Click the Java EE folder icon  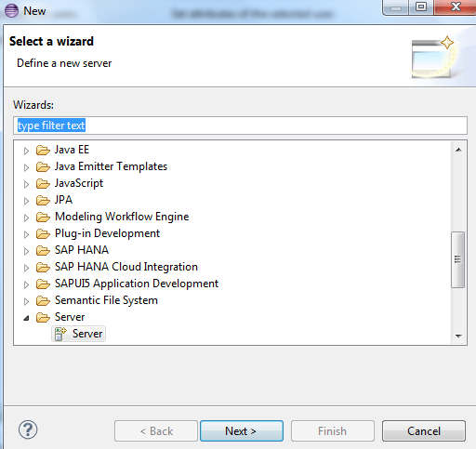43,151
